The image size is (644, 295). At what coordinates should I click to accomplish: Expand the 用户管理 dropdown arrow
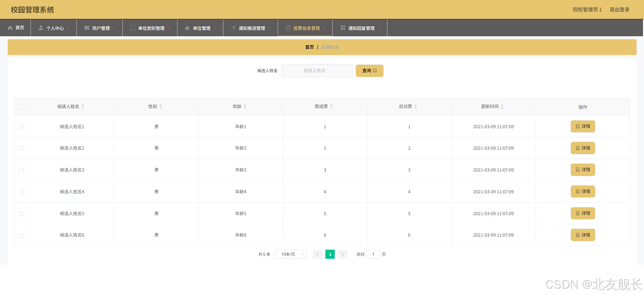(114, 28)
